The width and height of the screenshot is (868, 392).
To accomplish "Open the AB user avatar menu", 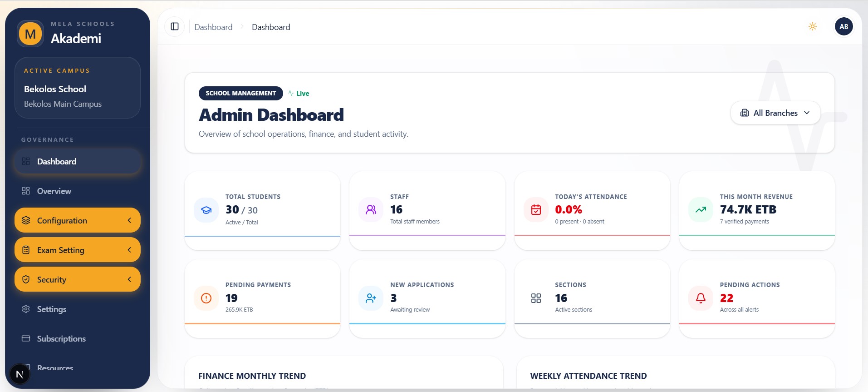I will (x=844, y=26).
